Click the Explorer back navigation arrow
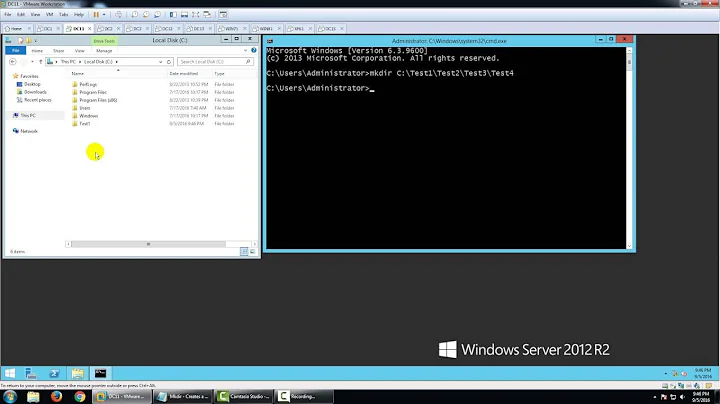Viewport: 720px width, 404px height. (12, 62)
